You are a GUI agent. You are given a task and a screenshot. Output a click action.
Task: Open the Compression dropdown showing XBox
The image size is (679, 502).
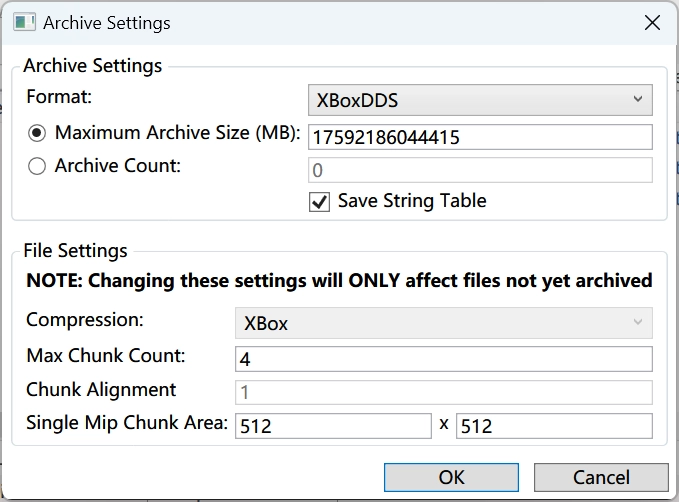click(444, 323)
